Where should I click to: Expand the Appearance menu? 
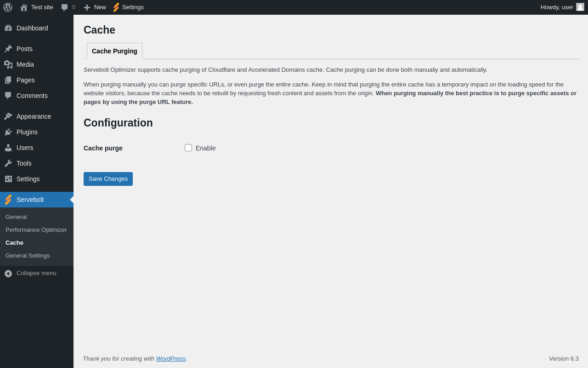point(34,116)
